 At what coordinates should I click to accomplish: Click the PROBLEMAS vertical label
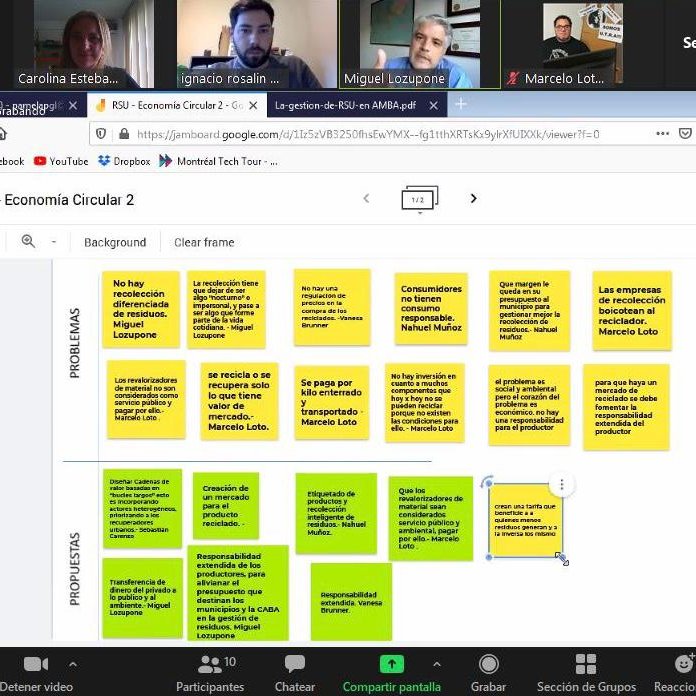tap(75, 343)
